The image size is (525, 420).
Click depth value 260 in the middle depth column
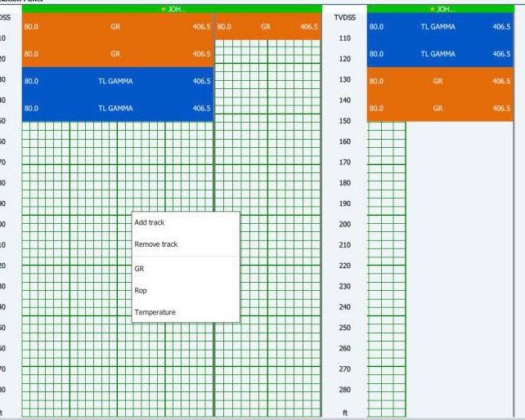click(344, 348)
